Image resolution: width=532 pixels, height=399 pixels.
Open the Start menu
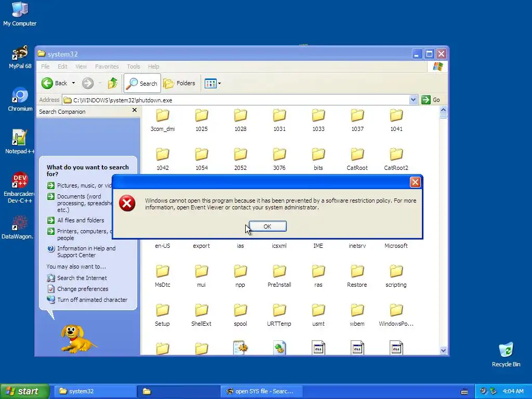[24, 391]
